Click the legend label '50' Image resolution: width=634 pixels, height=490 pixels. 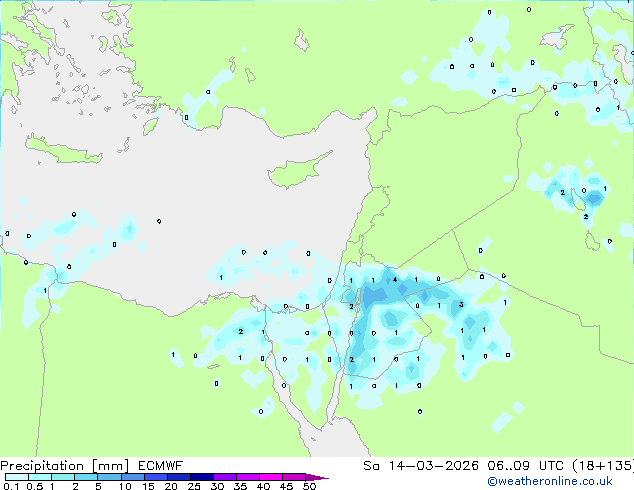(x=309, y=486)
